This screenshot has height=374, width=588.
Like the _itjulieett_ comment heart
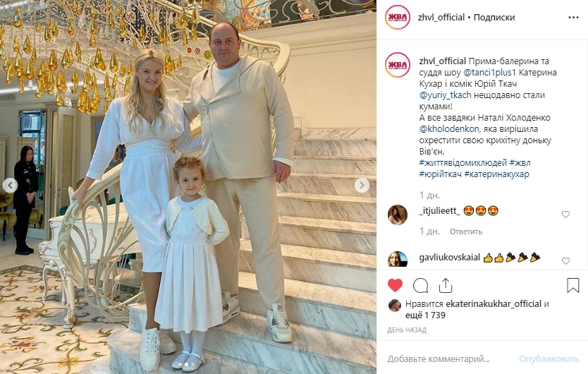pyautogui.click(x=565, y=215)
